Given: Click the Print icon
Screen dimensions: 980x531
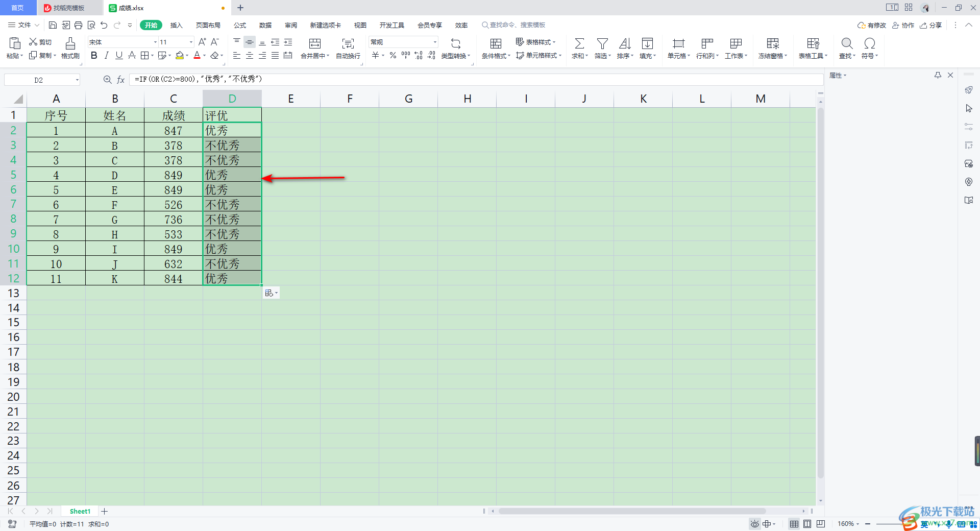Looking at the screenshot, I should click(x=78, y=25).
